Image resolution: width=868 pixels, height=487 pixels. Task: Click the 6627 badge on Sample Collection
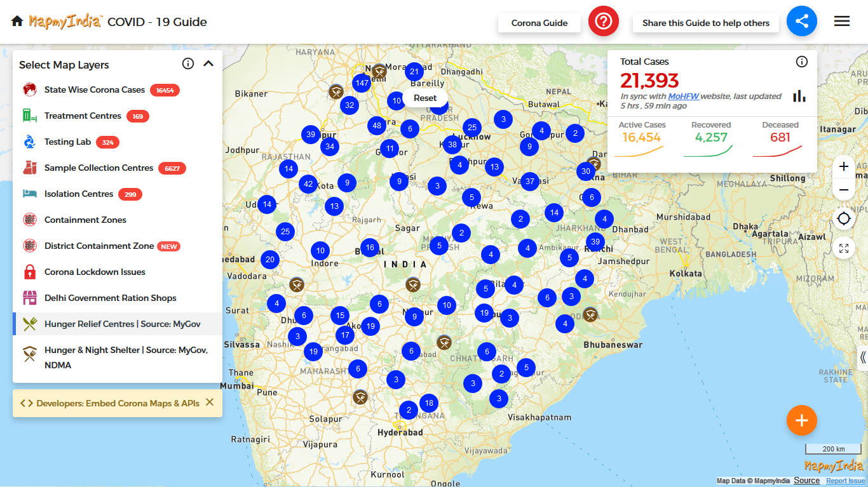172,168
